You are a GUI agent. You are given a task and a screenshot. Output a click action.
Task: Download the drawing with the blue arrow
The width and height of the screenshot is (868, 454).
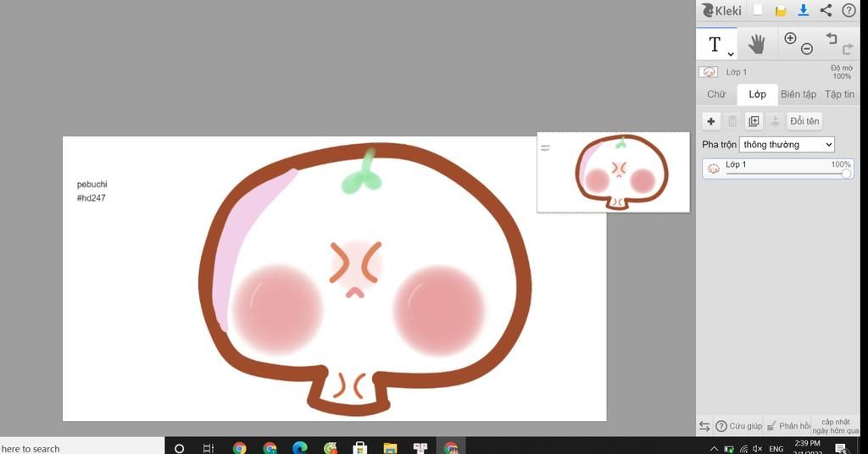[x=804, y=10]
